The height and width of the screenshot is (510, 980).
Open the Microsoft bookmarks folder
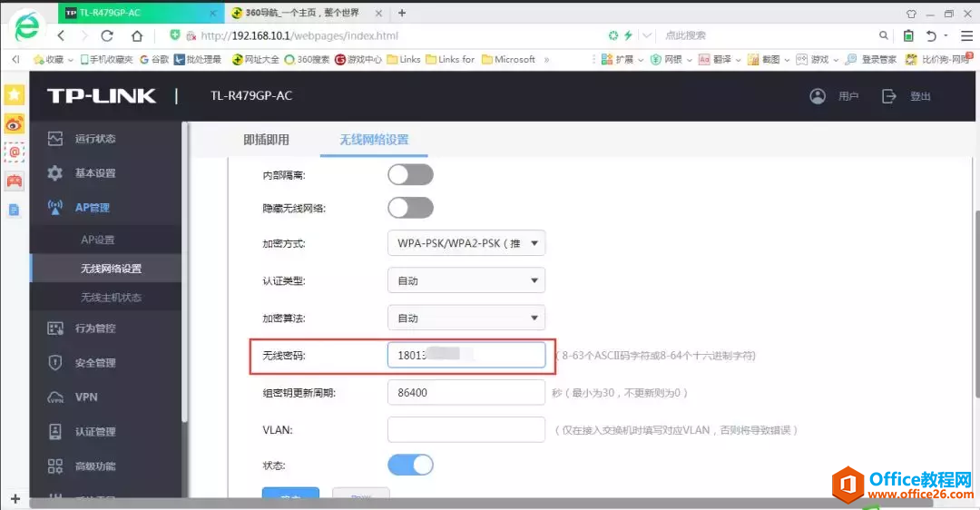(x=509, y=59)
